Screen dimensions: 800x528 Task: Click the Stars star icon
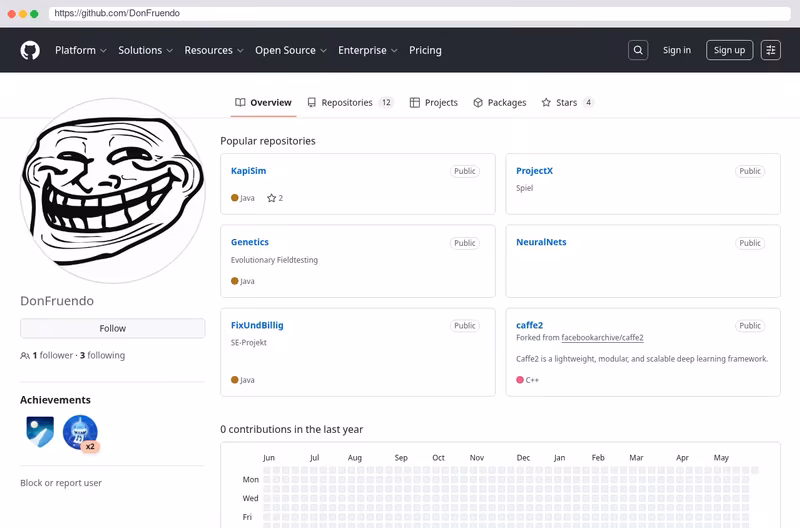(546, 103)
